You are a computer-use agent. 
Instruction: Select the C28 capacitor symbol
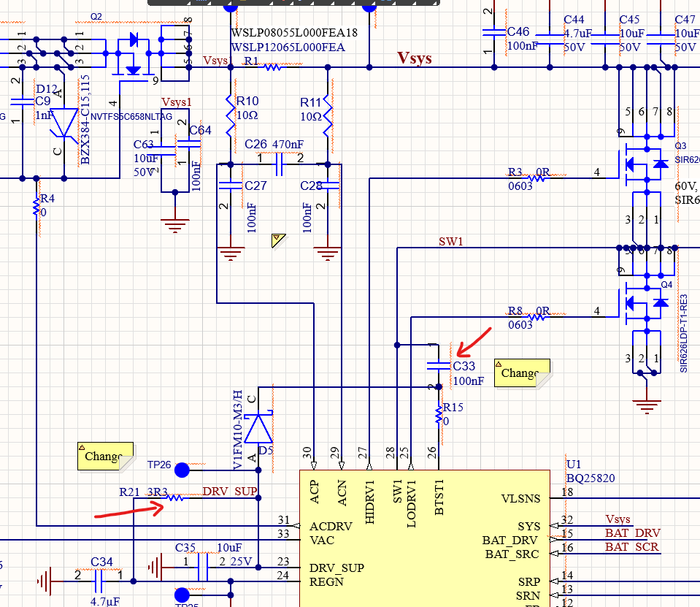tap(328, 185)
